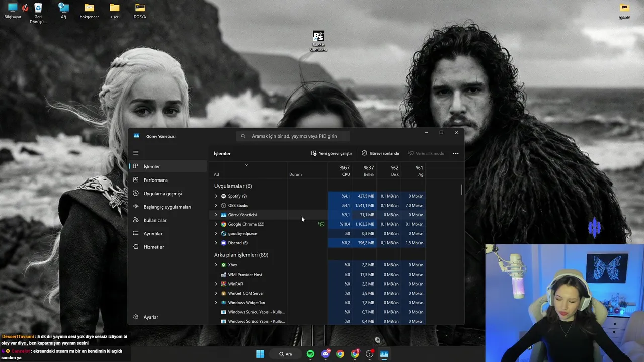
Task: Click the process list vertical scrollbar
Action: (461, 190)
